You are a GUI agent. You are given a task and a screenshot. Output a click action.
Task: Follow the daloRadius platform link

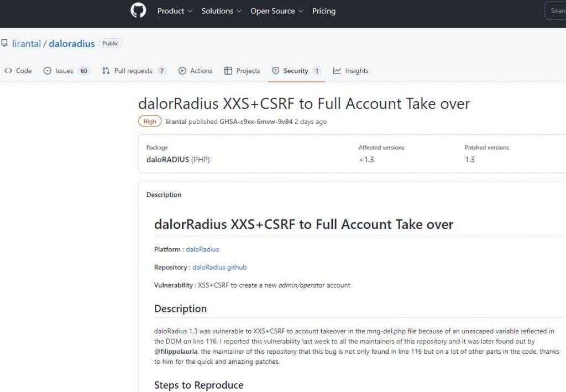pos(202,249)
